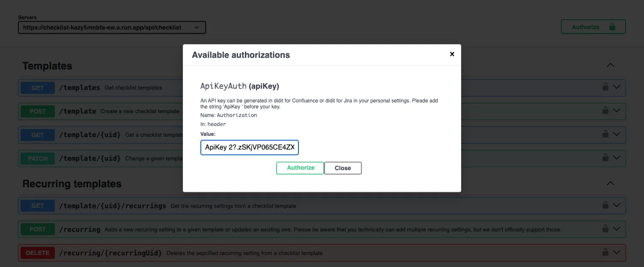
Task: Click the lock icon on GET /template/{uid} row
Action: [605, 134]
